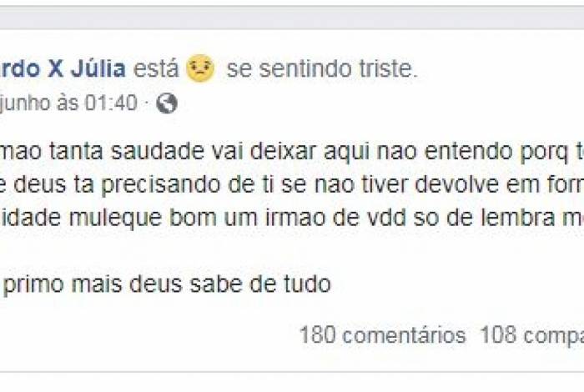Open the X Júlia profile name link
The height and width of the screenshot is (392, 584).
point(75,69)
